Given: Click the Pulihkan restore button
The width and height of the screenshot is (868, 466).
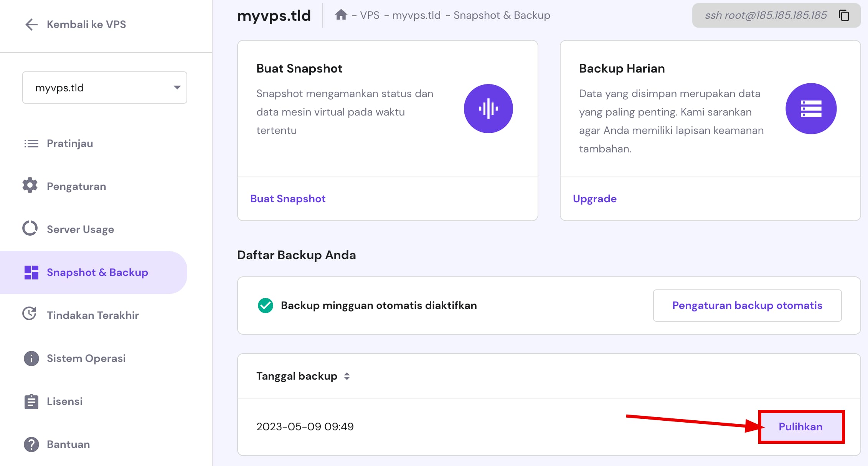Looking at the screenshot, I should click(x=800, y=426).
